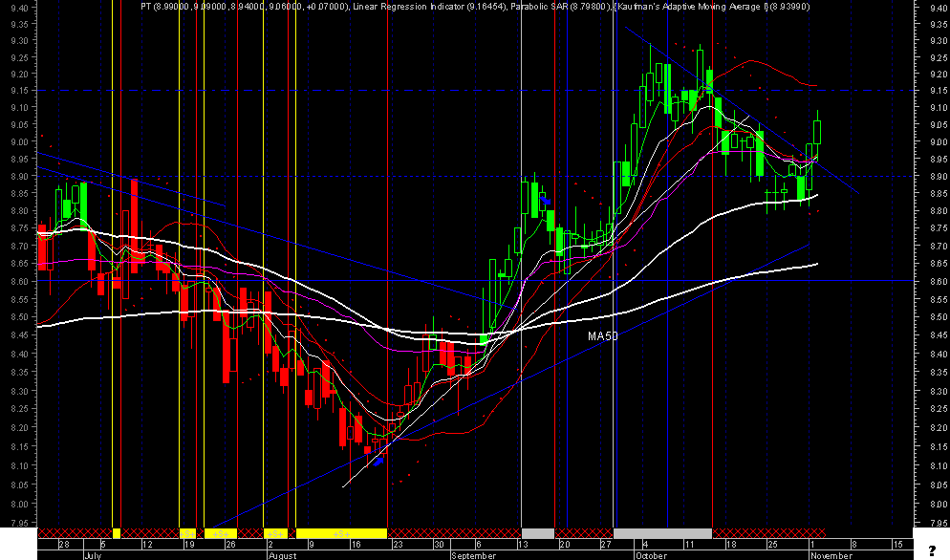Select the wide gray signal bar in early October
This screenshot has width=950, height=560.
tap(663, 533)
